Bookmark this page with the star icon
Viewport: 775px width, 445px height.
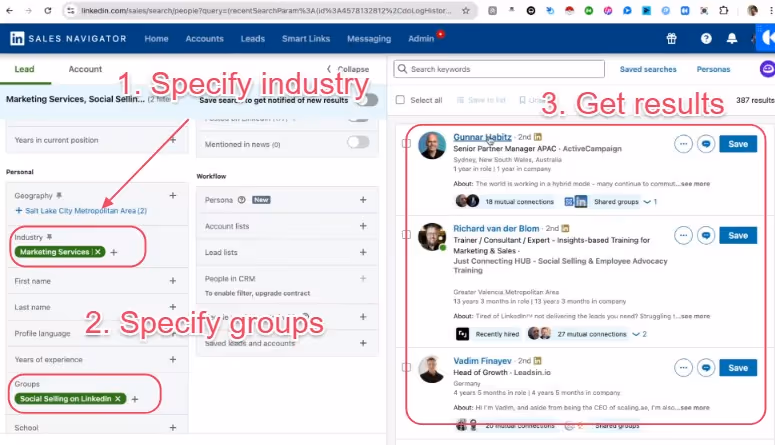pyautogui.click(x=466, y=10)
